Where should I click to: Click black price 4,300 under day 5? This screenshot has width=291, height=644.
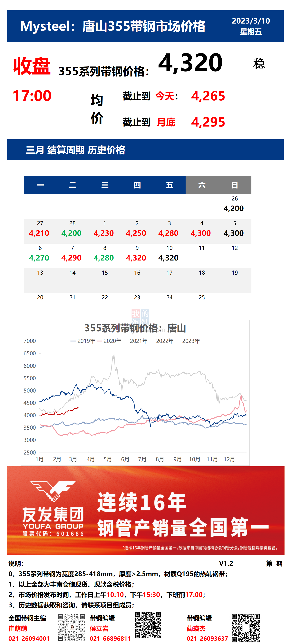point(234,233)
